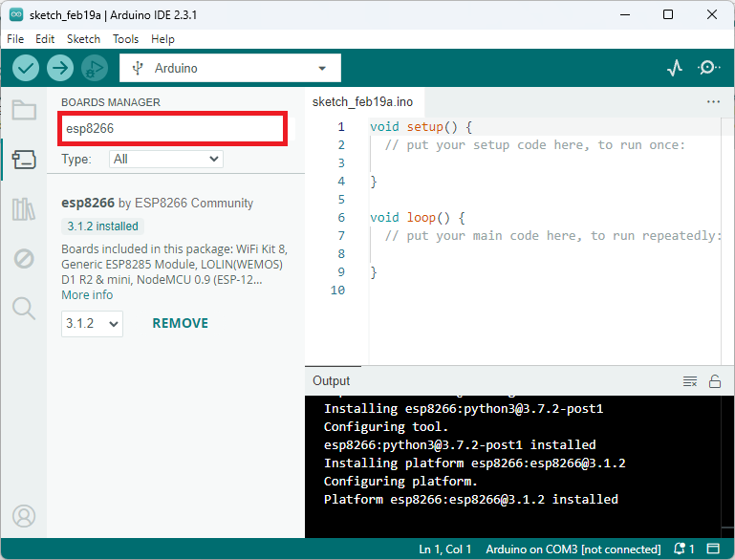Click the 3.1.2 installed badge

pos(102,226)
